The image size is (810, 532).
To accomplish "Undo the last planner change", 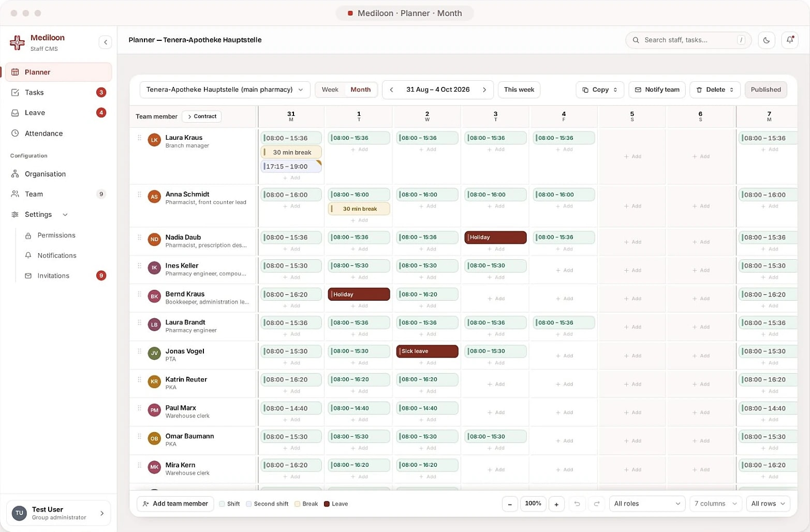I will 577,504.
